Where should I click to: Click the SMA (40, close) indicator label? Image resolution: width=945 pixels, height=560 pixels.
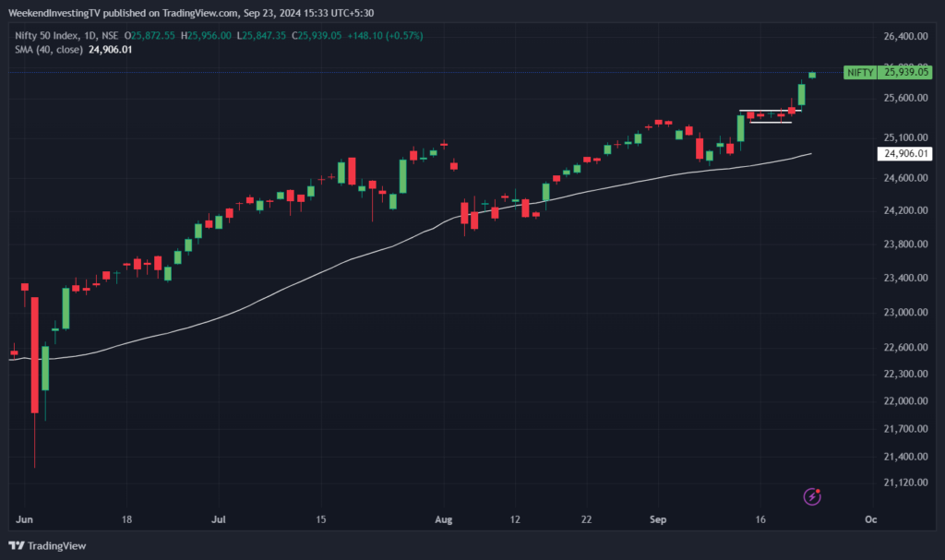coord(48,50)
